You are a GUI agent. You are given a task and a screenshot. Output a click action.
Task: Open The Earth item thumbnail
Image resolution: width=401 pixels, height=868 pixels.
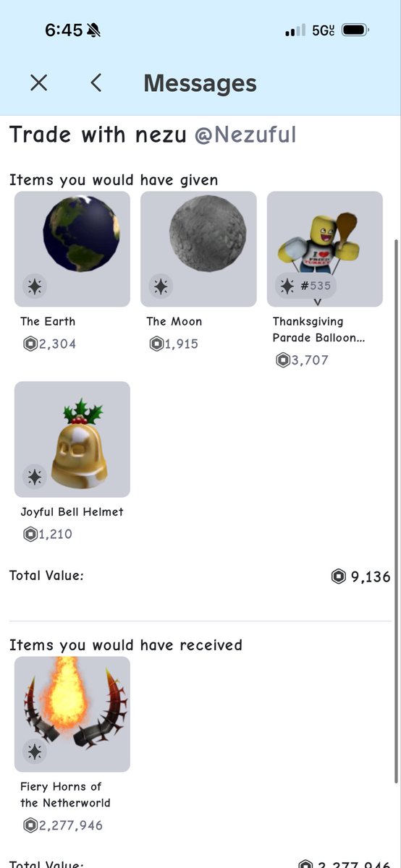(72, 249)
